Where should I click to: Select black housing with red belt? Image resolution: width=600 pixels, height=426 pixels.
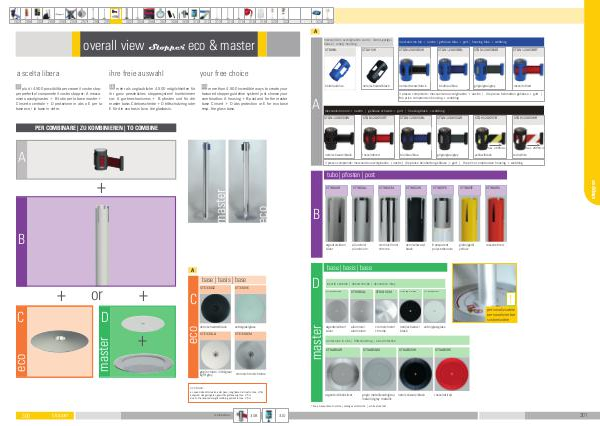[x=378, y=138]
